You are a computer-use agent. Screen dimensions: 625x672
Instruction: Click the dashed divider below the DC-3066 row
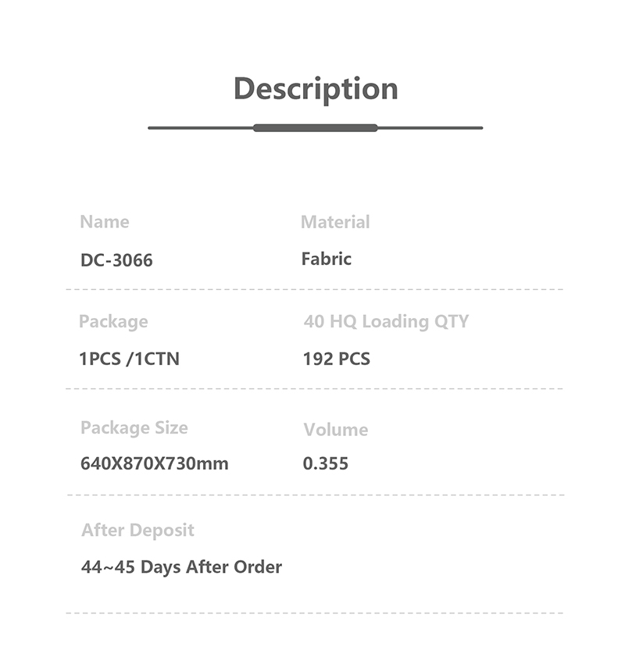pos(315,289)
